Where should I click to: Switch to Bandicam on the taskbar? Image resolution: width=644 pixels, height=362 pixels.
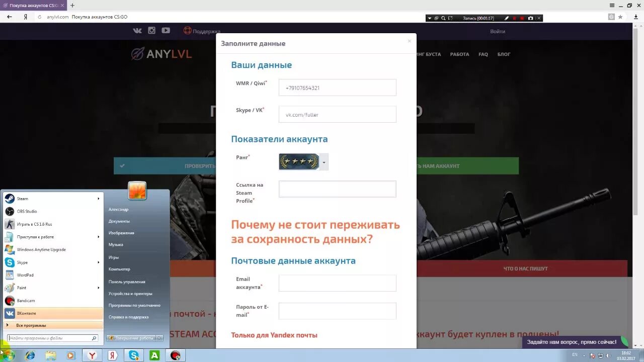[175, 355]
